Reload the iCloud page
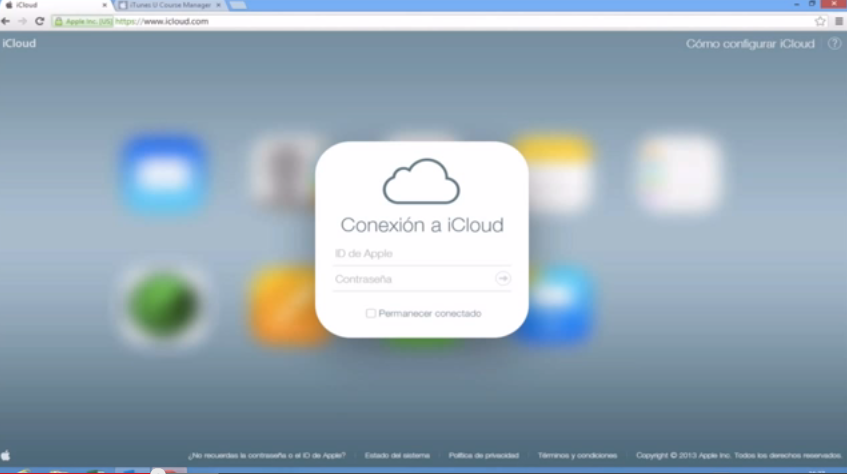This screenshot has width=847, height=474. click(x=39, y=22)
